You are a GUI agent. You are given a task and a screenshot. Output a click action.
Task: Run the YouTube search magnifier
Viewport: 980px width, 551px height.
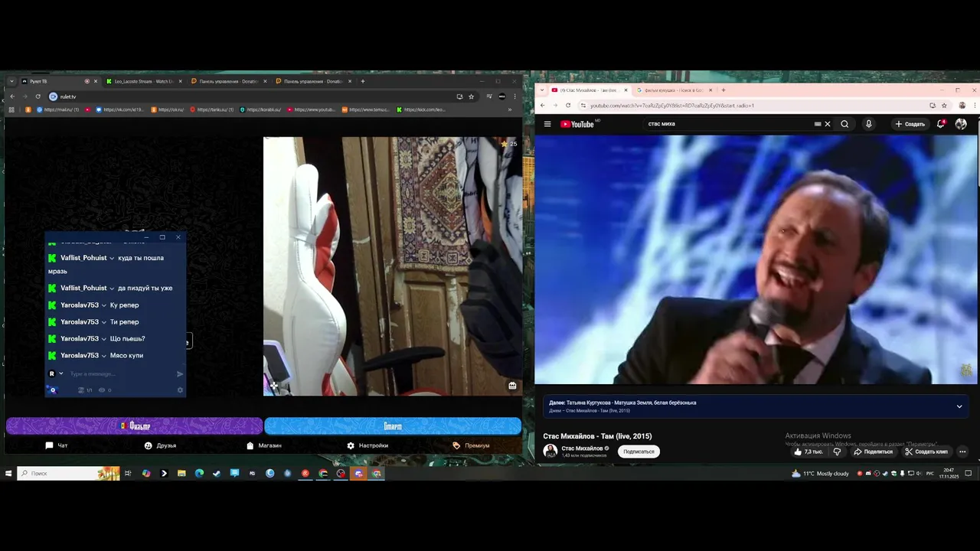click(844, 124)
